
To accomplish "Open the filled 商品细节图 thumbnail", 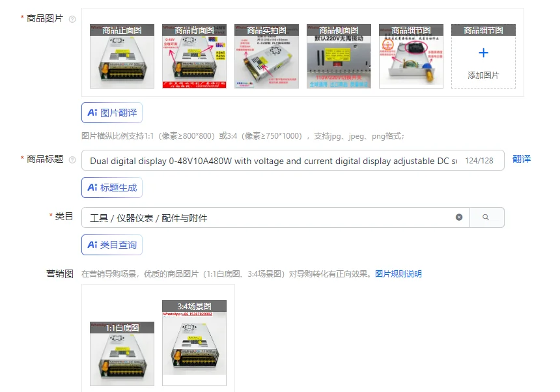I will pyautogui.click(x=411, y=56).
